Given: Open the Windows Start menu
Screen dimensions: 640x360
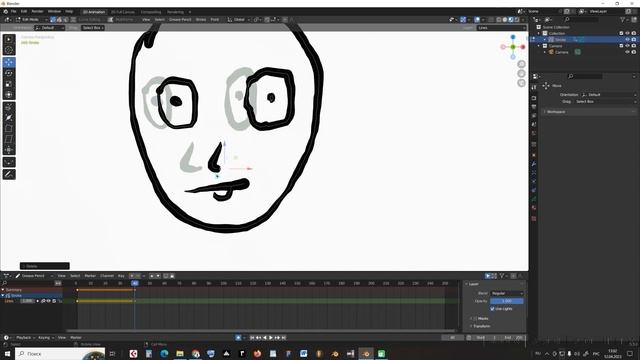Looking at the screenshot, I should [7, 353].
